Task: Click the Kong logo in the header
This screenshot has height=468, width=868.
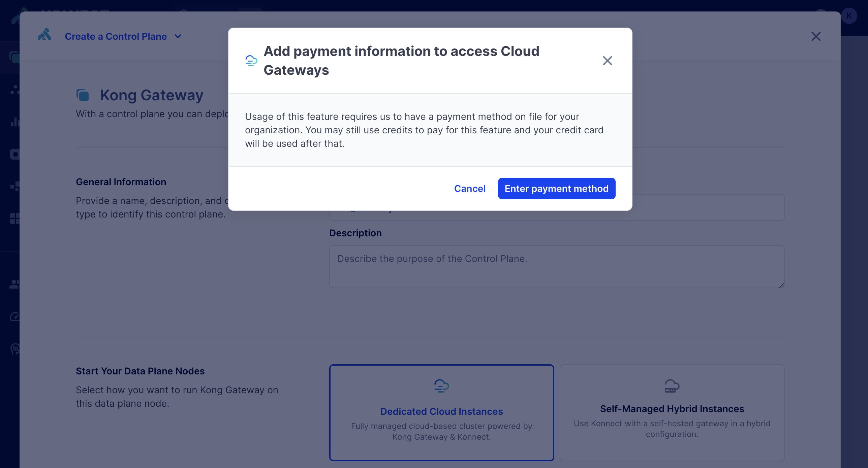Action: point(44,34)
